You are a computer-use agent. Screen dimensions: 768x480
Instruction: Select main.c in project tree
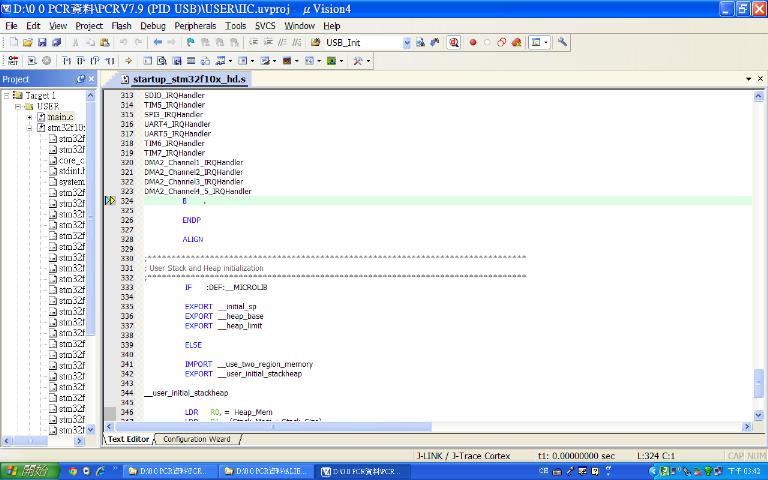point(60,117)
